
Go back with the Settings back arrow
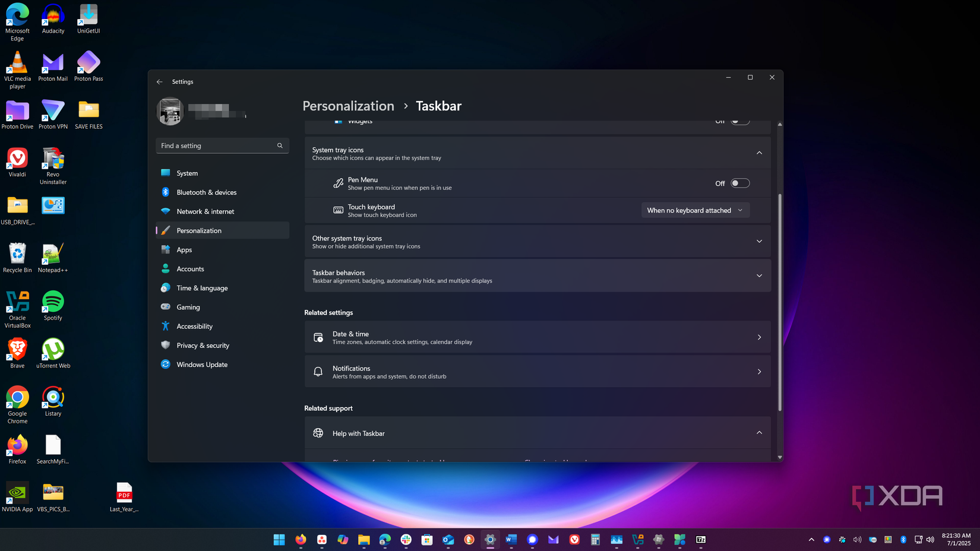(159, 82)
